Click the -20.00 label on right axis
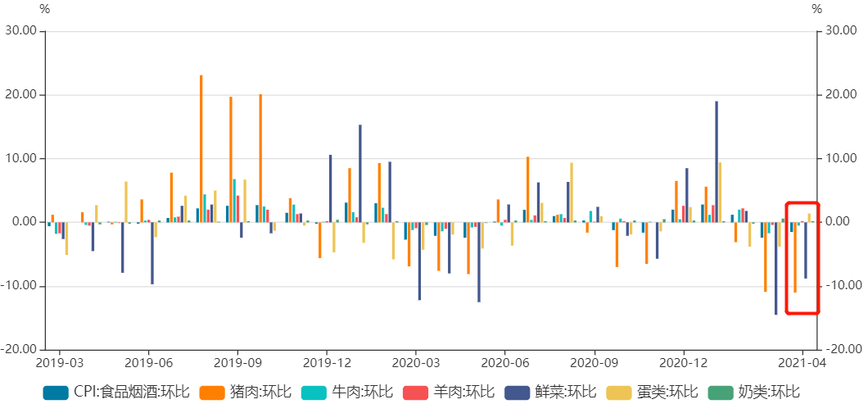Viewport: 868px width, 404px height. [x=843, y=349]
